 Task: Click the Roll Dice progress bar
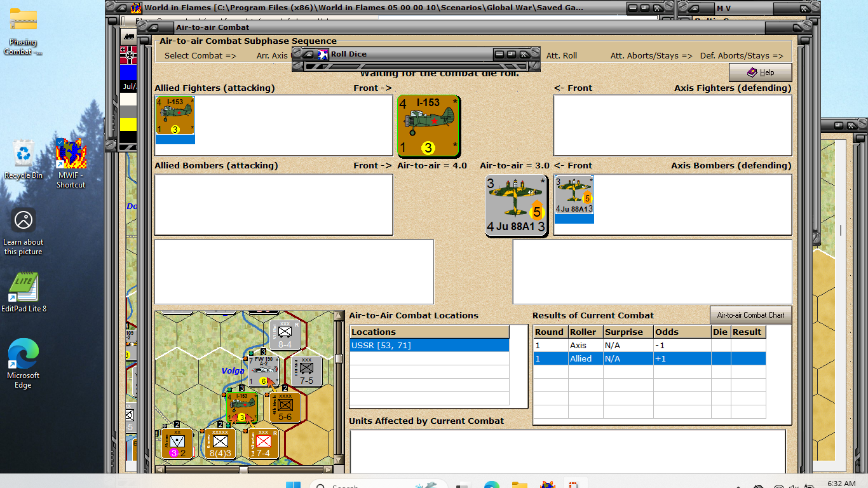pyautogui.click(x=416, y=66)
